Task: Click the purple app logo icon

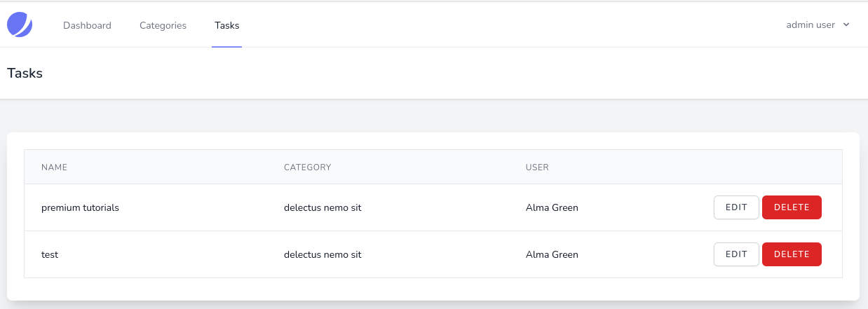Action: (20, 25)
